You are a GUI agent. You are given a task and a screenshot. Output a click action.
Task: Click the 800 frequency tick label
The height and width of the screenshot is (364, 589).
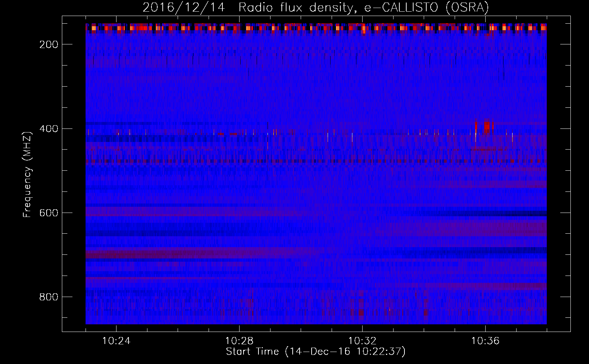tap(49, 297)
